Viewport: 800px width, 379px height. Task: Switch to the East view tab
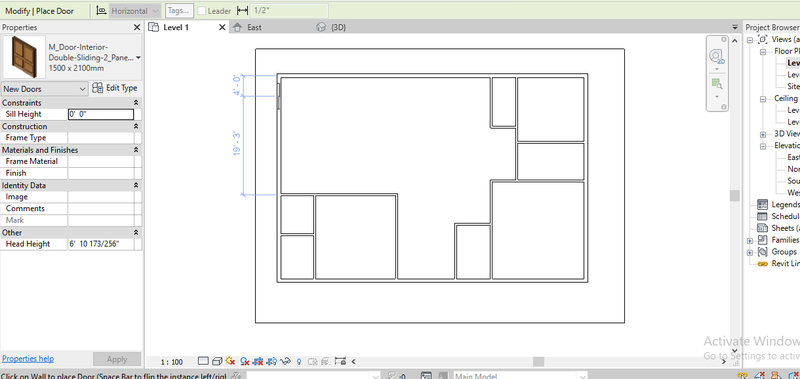tap(254, 28)
